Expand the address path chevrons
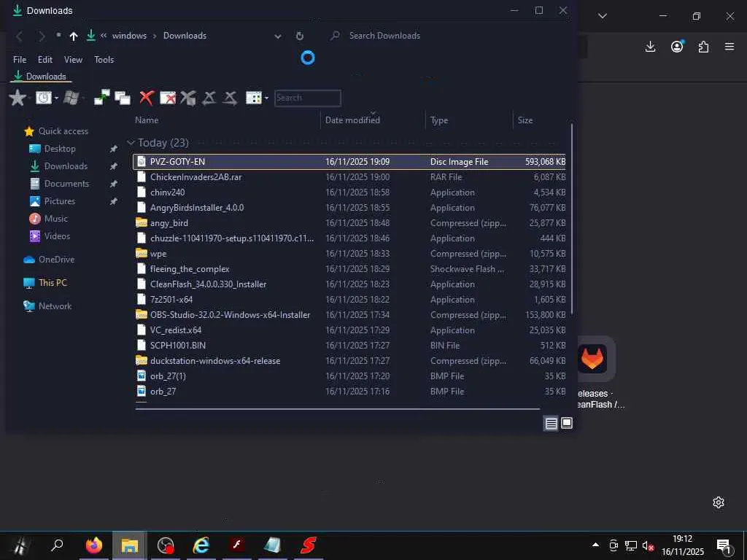Image resolution: width=747 pixels, height=560 pixels. [104, 35]
